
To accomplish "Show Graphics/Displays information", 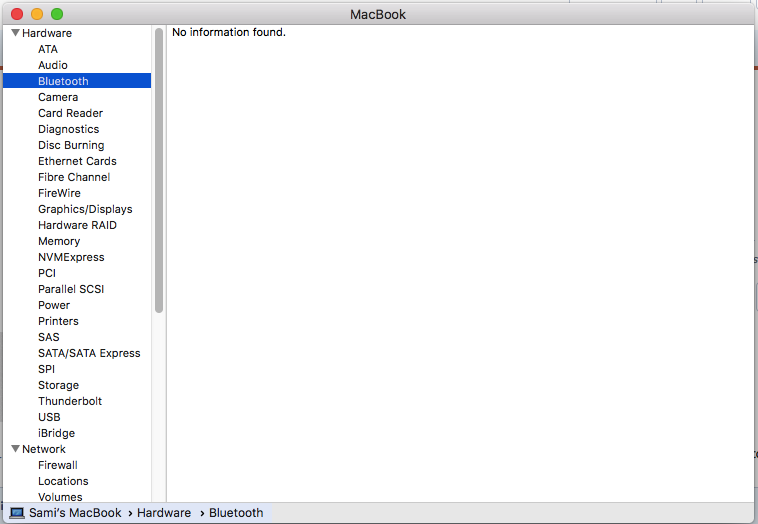I will coord(85,209).
